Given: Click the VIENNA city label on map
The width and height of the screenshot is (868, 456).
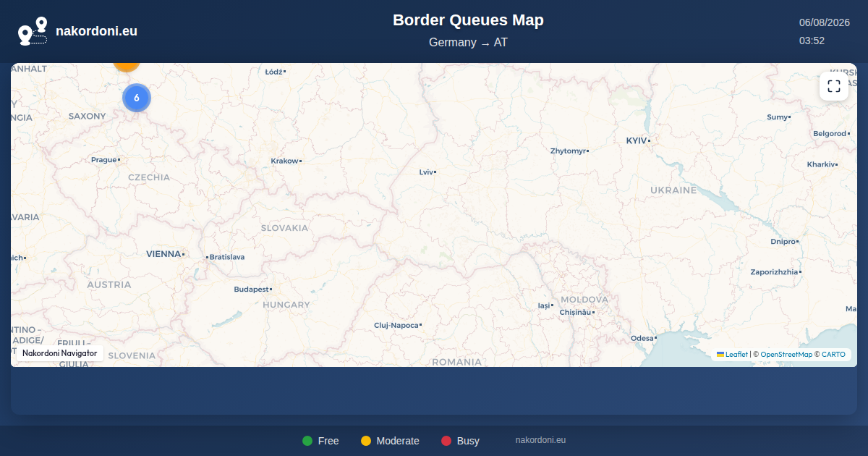Looking at the screenshot, I should point(163,254).
